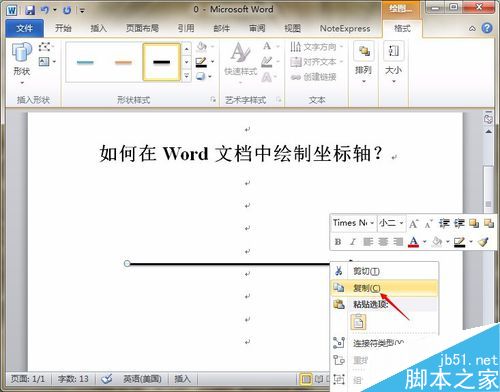This screenshot has height=392, width=500.
Task: Minimize the ribbon with the caret icon
Action: [472, 29]
